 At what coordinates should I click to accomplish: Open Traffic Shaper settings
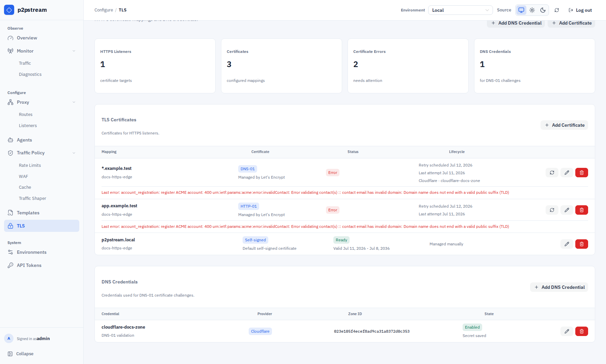[x=32, y=199]
